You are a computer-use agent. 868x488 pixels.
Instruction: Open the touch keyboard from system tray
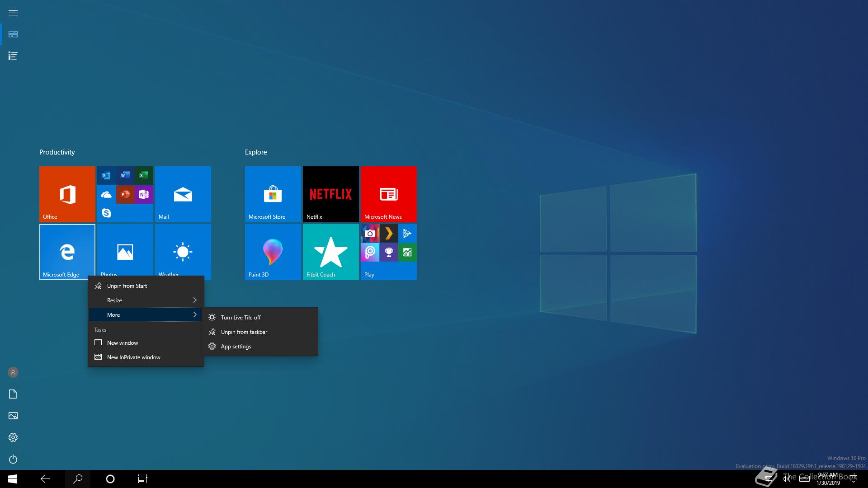pos(804,479)
